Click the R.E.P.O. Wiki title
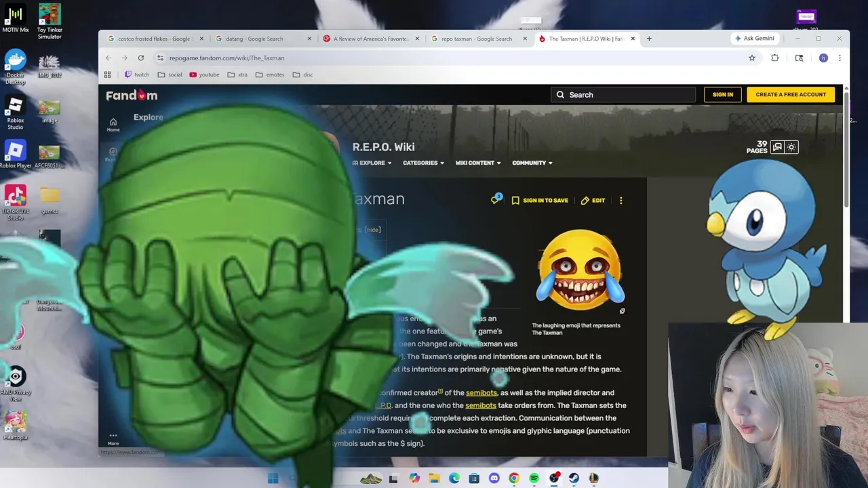868x488 pixels. click(x=383, y=147)
